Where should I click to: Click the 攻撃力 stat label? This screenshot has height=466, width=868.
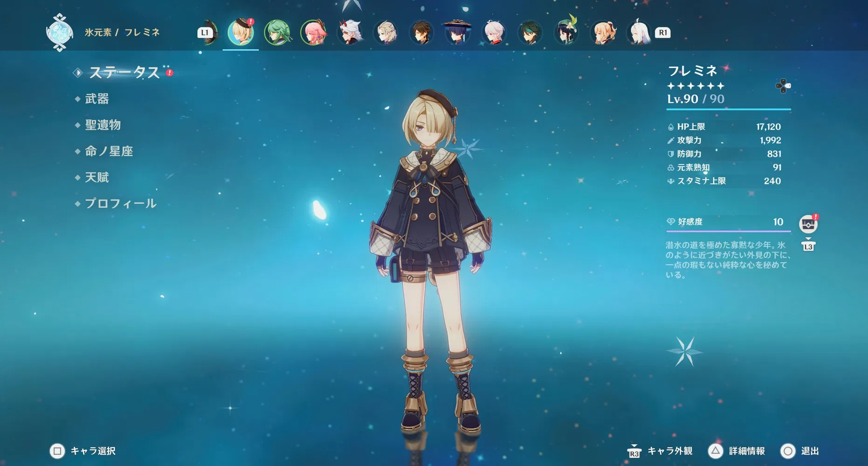point(689,140)
